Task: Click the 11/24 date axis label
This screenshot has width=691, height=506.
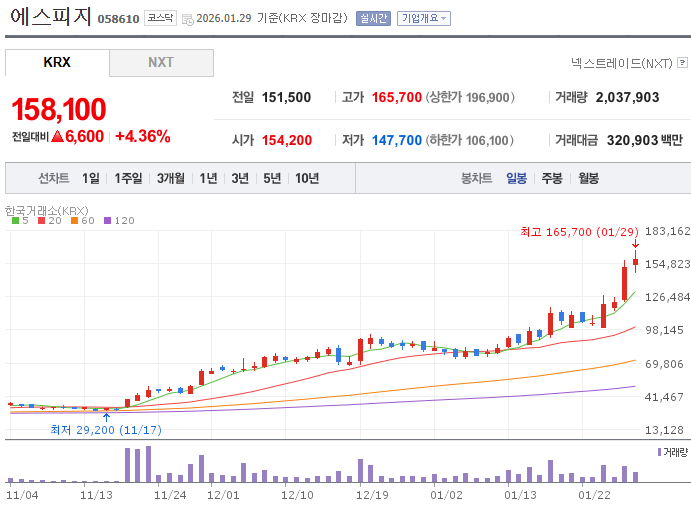Action: pyautogui.click(x=170, y=495)
